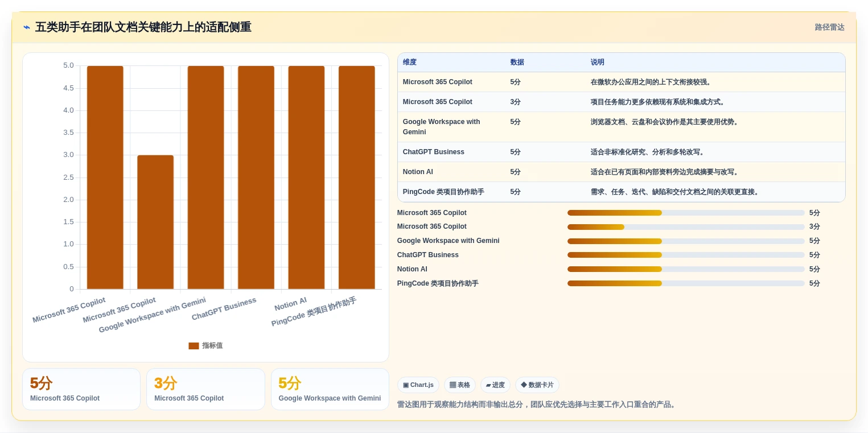Click the lightning icon beside the page title
The image size is (868, 433).
[27, 27]
